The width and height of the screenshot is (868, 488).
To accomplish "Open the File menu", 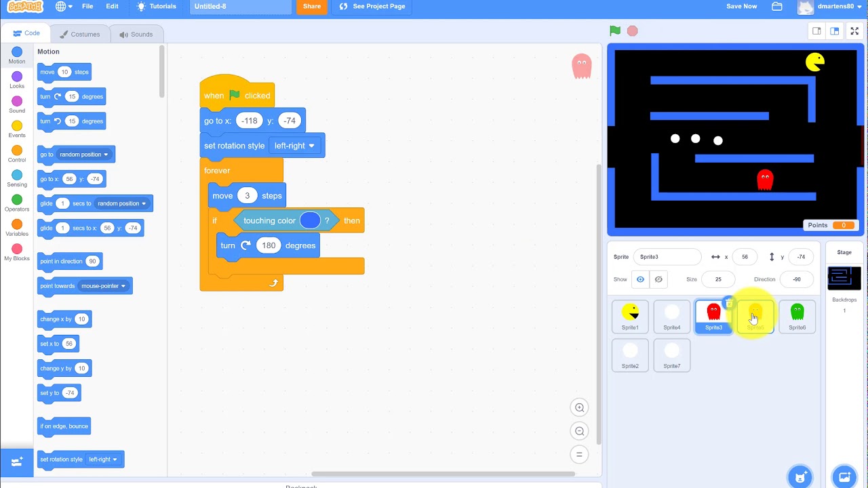I will [87, 6].
